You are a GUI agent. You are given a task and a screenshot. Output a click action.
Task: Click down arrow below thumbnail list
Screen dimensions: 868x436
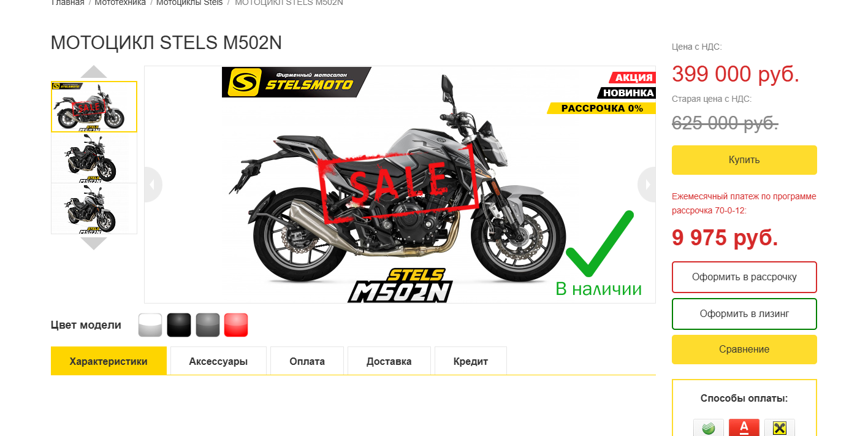point(94,243)
